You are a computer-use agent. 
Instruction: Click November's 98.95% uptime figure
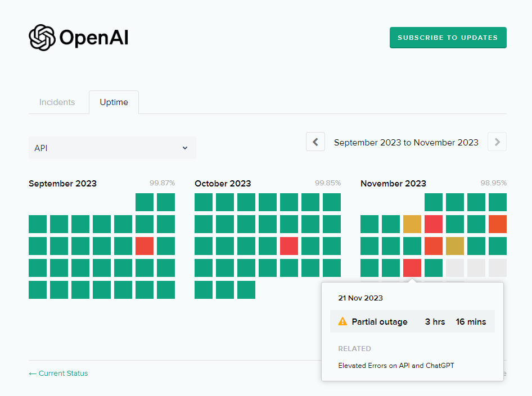coord(494,183)
